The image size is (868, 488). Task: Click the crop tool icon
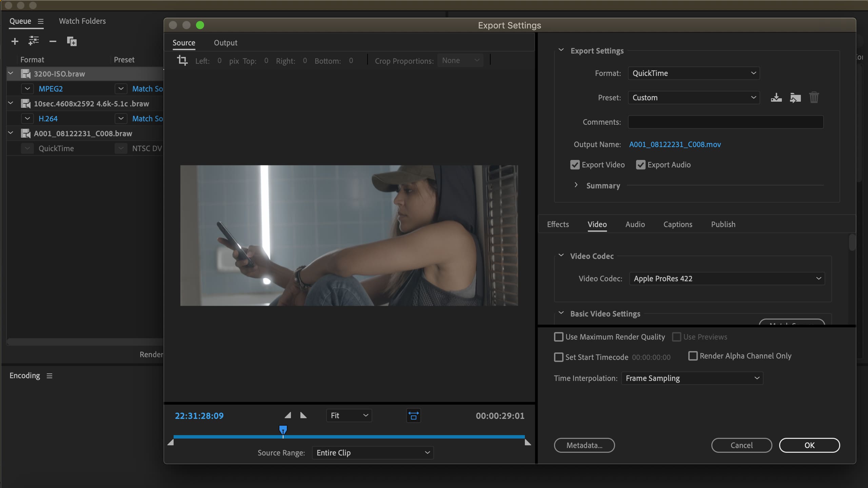(x=182, y=61)
